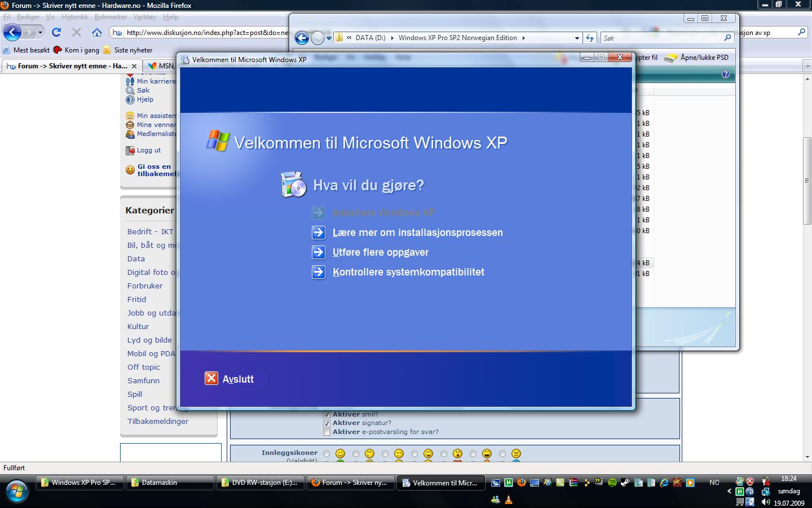Open Windows Live Messenger quick launch icon
The width and height of the screenshot is (812, 508).
point(496,500)
